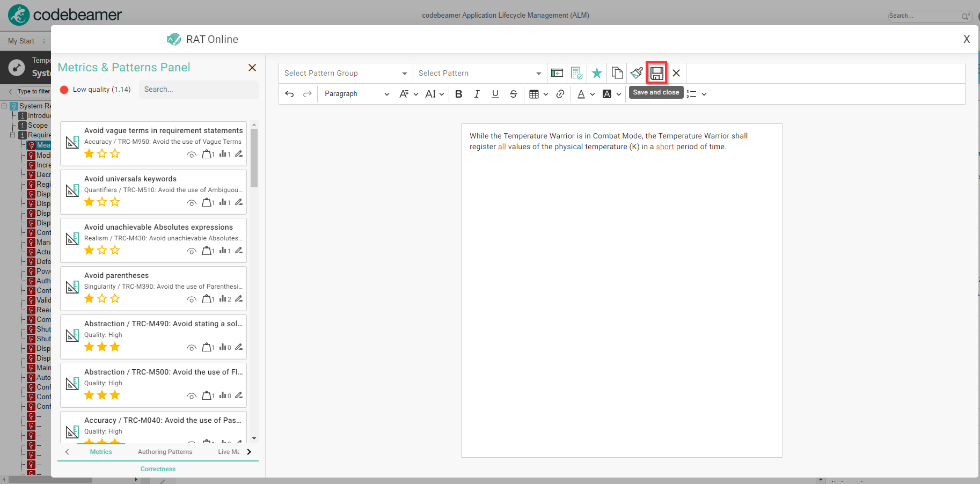This screenshot has width=980, height=484.
Task: Click the pencil icon on 'Avoid universals keywords' card
Action: pyautogui.click(x=239, y=202)
